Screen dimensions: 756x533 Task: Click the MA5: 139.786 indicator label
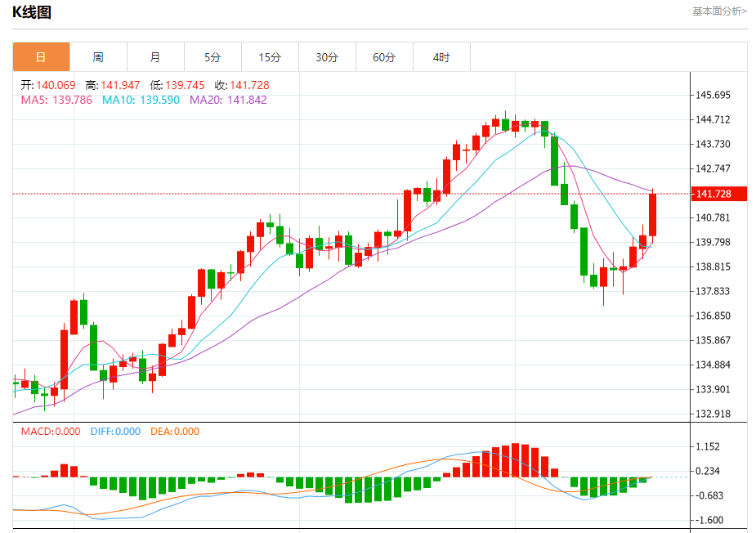pos(56,100)
